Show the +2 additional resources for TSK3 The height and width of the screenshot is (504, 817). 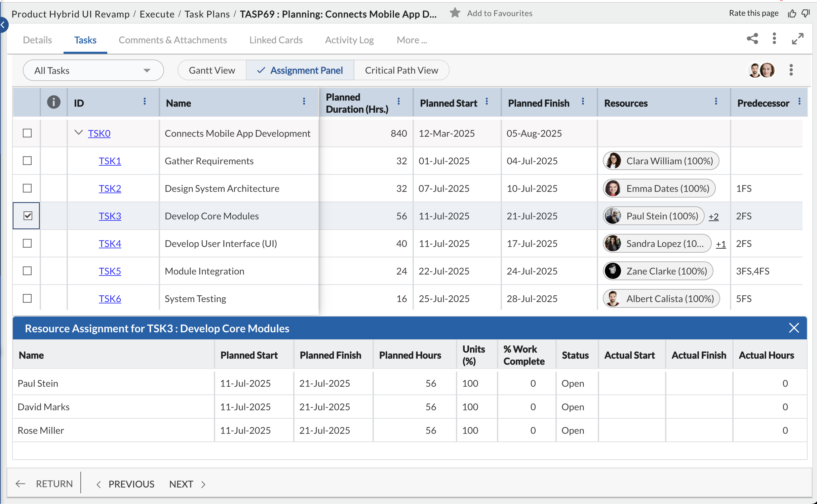pos(713,216)
